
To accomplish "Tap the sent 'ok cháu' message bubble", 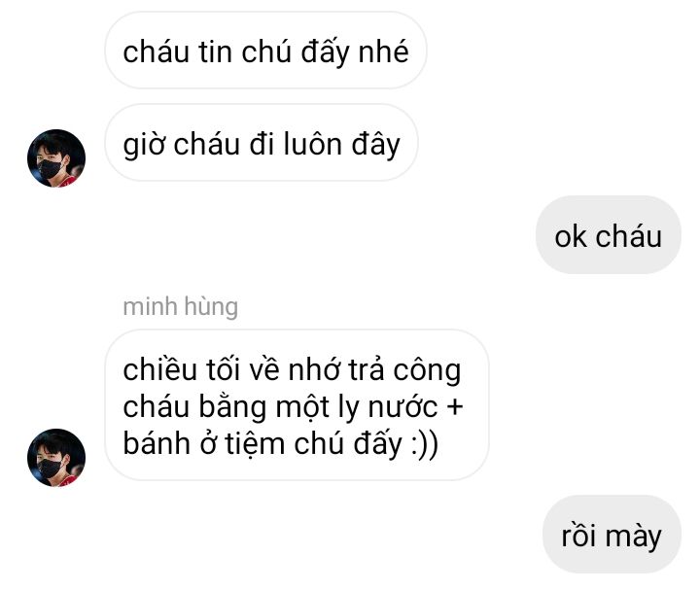I will pos(608,235).
